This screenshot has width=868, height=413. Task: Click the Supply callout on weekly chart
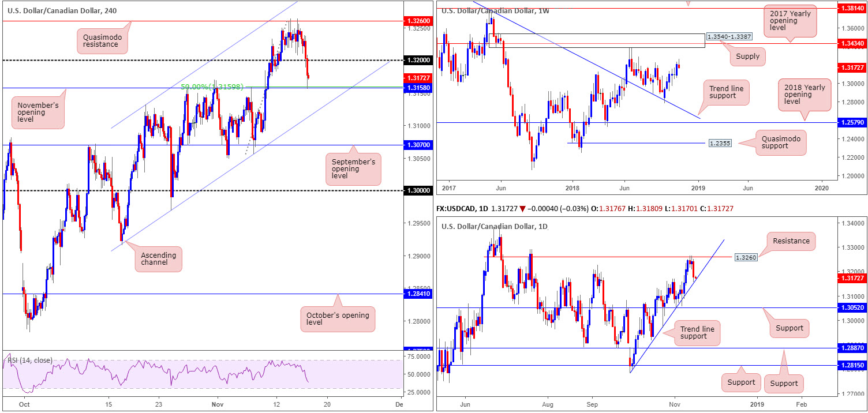pos(749,57)
